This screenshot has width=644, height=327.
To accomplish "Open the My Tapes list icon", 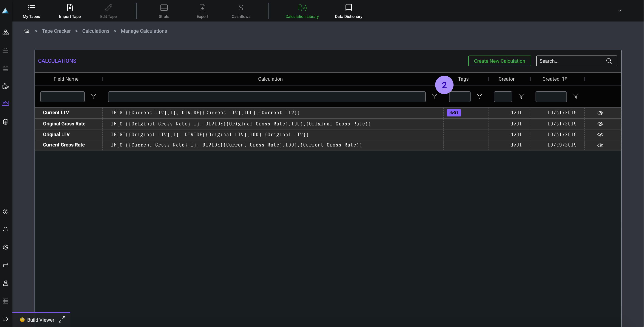I will (x=31, y=8).
